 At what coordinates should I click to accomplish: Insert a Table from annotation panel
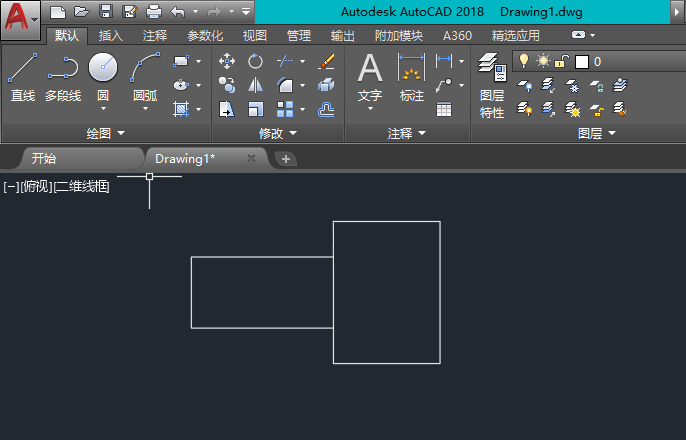(x=444, y=109)
